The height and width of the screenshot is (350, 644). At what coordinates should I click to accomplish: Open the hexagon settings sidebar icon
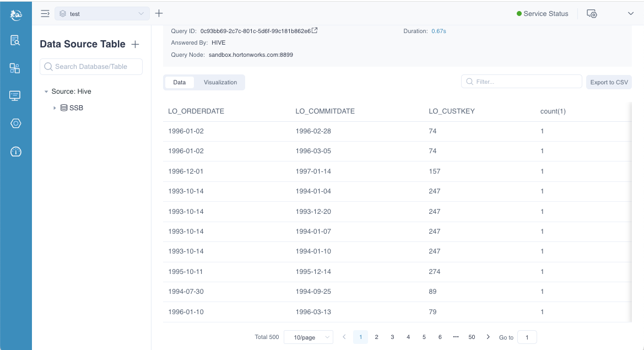coord(15,123)
